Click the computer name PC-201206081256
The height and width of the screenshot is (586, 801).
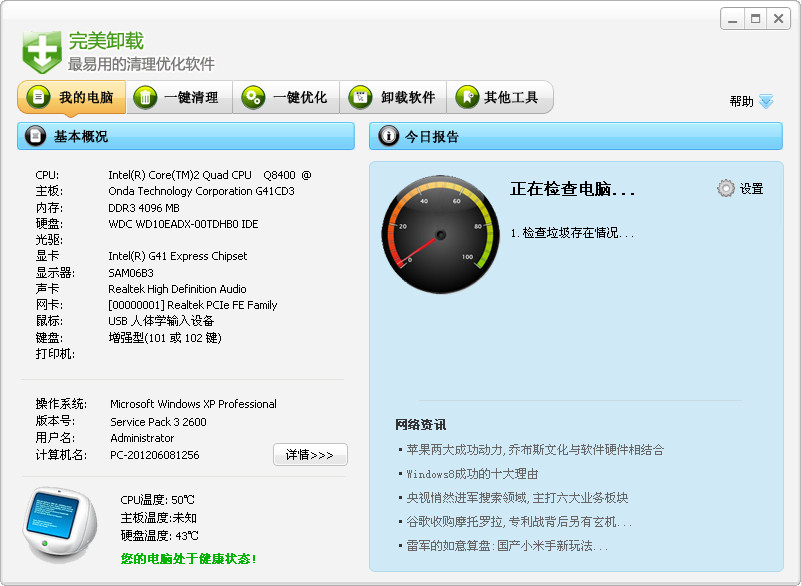[x=155, y=455]
